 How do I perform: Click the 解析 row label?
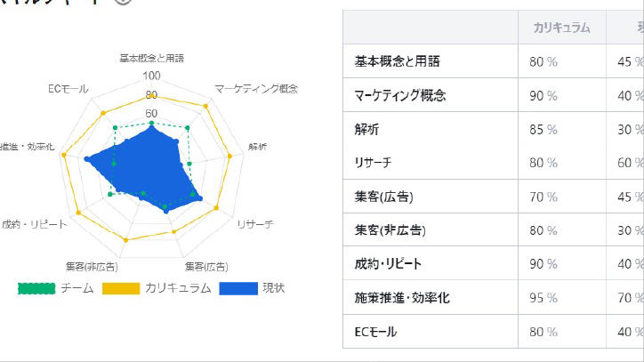click(366, 130)
